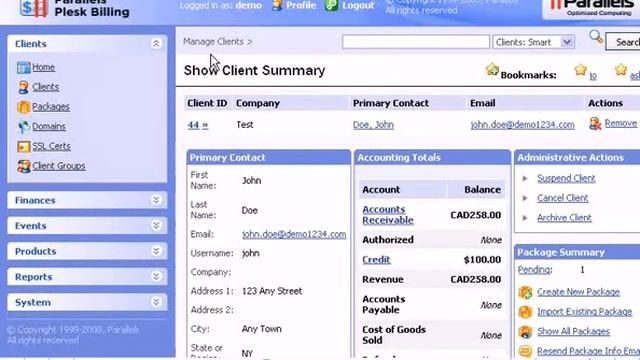Expand the Events sidebar section
This screenshot has height=360, width=640.
pyautogui.click(x=156, y=225)
